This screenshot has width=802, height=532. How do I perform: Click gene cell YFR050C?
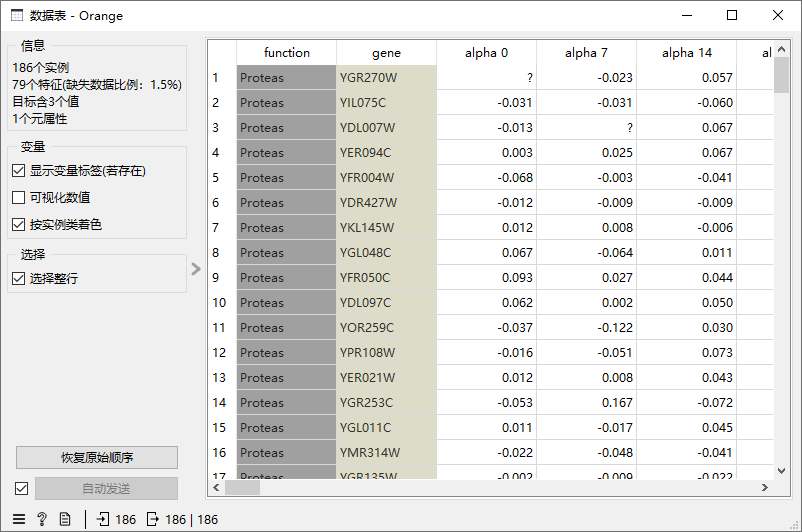click(x=386, y=278)
